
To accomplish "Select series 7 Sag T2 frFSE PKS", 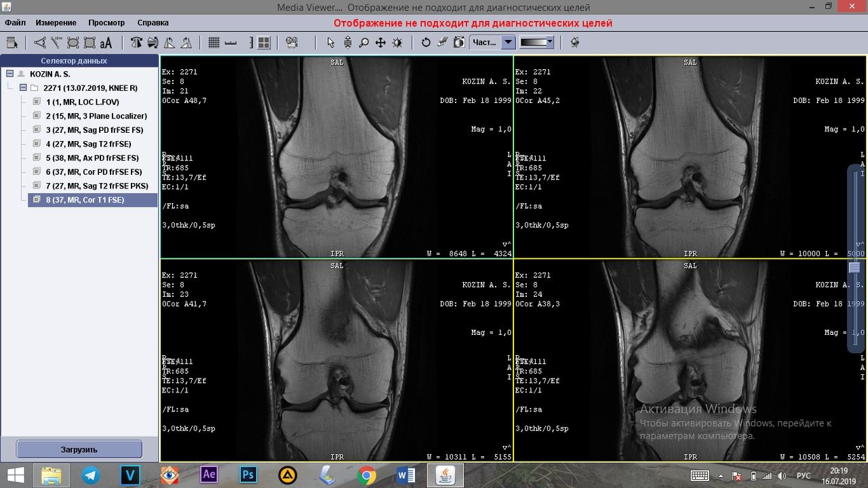I will (x=96, y=186).
